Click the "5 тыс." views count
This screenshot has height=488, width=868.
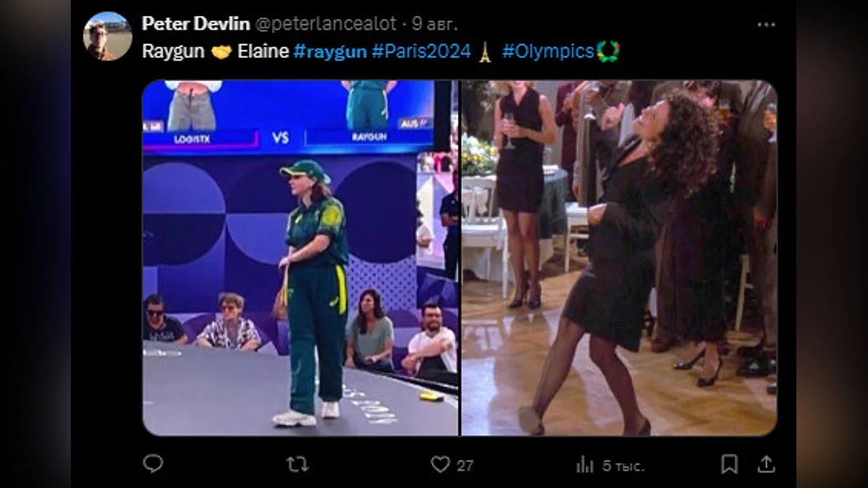tap(622, 466)
